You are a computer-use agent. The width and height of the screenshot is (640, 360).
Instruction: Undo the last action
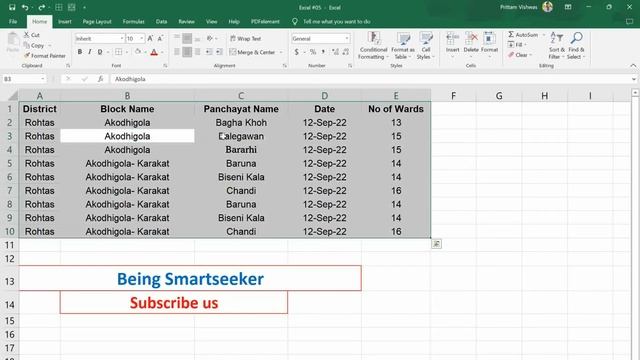[x=25, y=7]
